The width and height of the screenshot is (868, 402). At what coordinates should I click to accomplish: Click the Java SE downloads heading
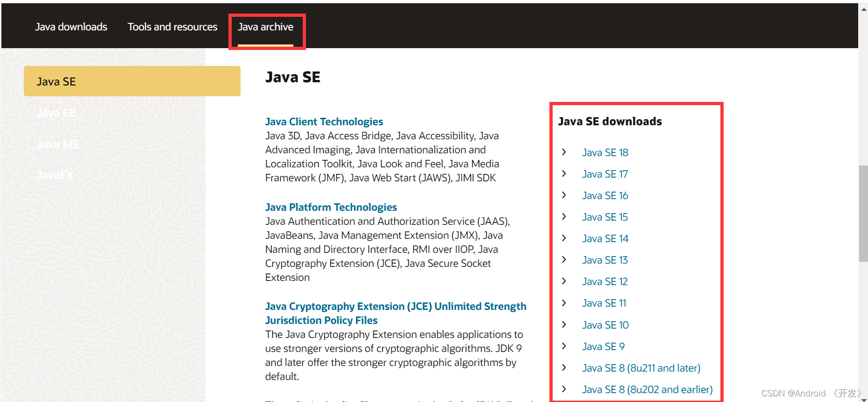pos(610,122)
